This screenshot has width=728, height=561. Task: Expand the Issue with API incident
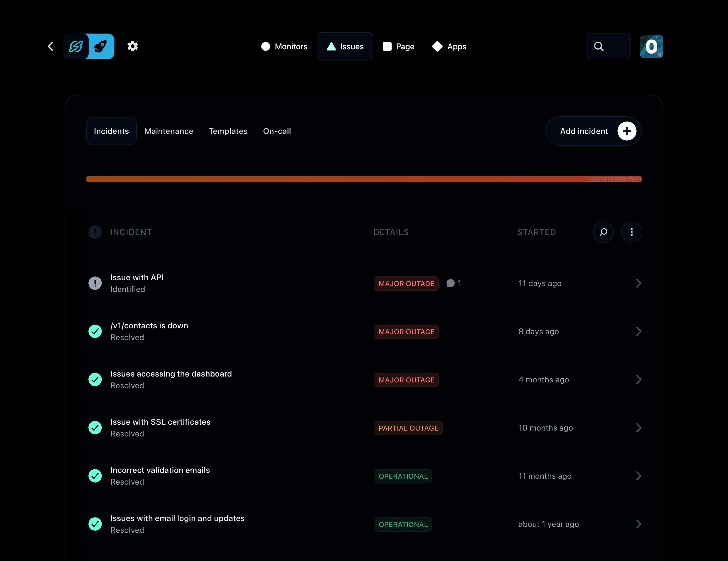point(638,283)
